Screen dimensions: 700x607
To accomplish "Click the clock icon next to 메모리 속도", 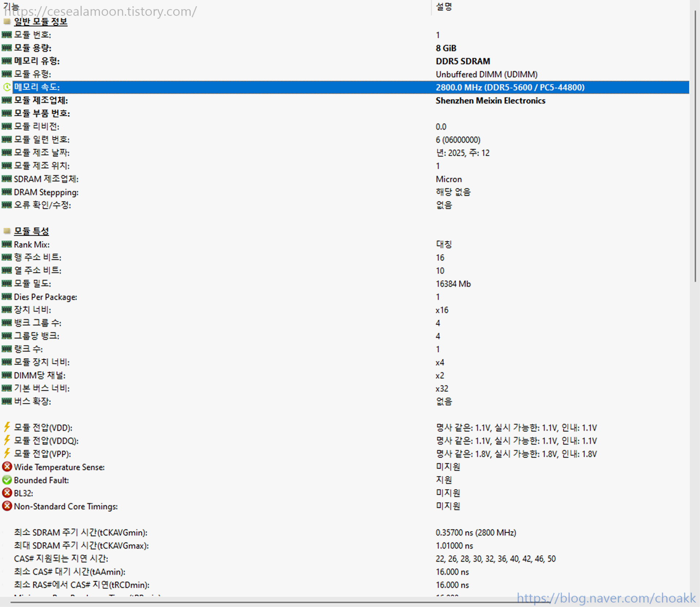I will click(x=7, y=87).
